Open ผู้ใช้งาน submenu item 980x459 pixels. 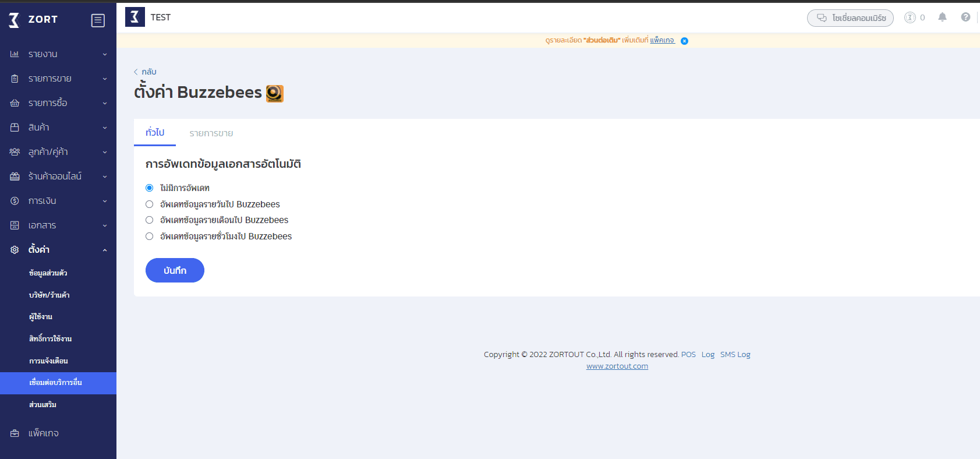coord(41,317)
